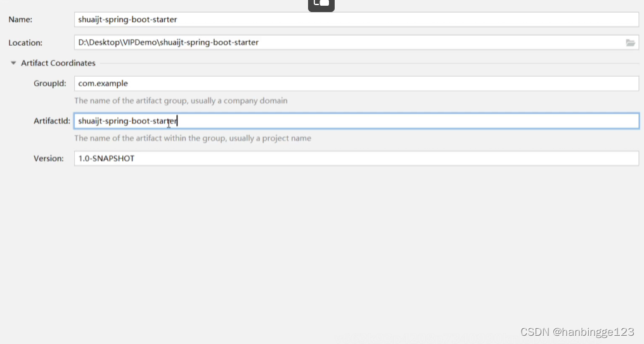This screenshot has height=344, width=644.
Task: Click the dark overlay icon at top center
Action: pos(321,4)
